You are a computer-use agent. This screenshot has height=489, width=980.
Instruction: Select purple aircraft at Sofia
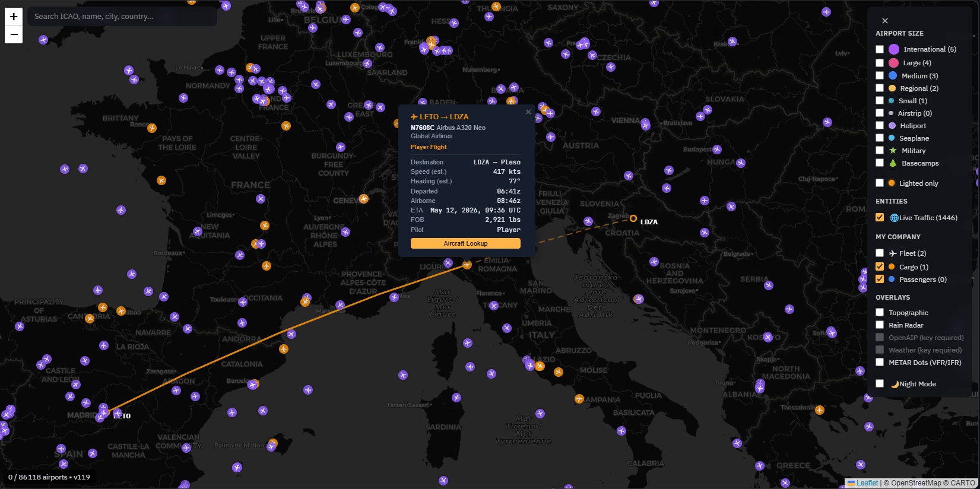[832, 332]
